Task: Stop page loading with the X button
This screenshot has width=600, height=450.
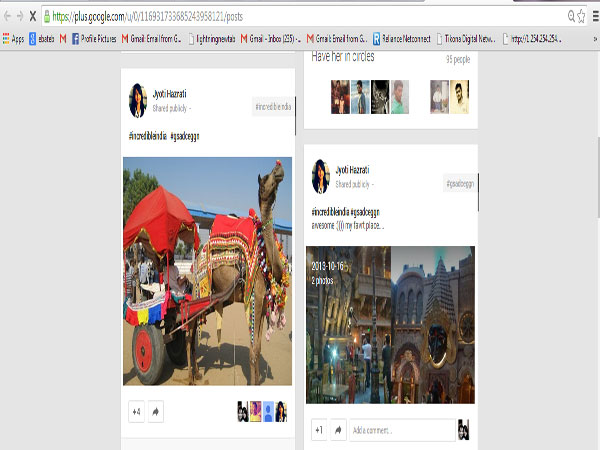Action: pyautogui.click(x=33, y=16)
